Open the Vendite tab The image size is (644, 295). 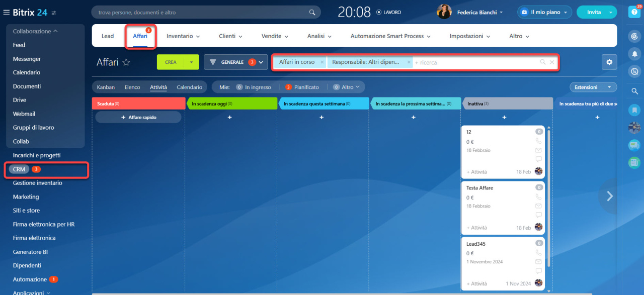pos(275,36)
